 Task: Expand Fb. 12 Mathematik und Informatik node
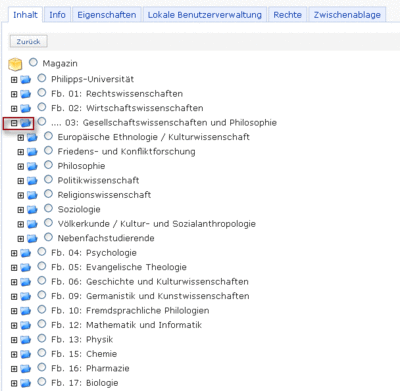(14, 326)
